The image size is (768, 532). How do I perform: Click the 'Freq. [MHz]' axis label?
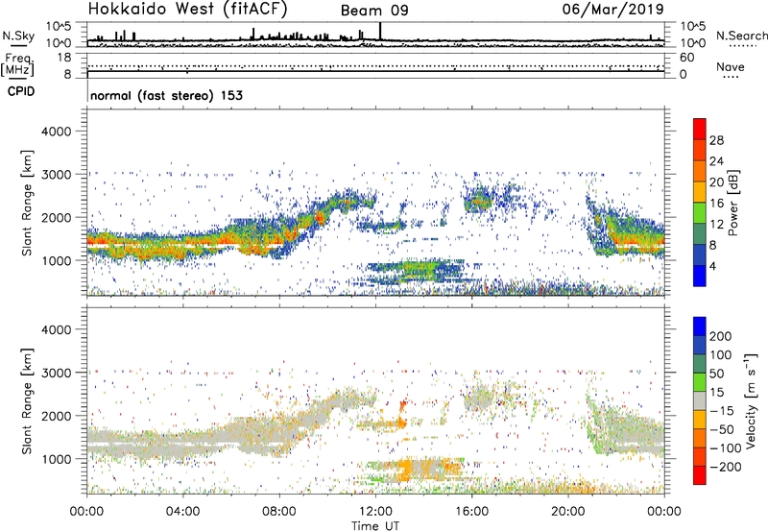(17, 65)
